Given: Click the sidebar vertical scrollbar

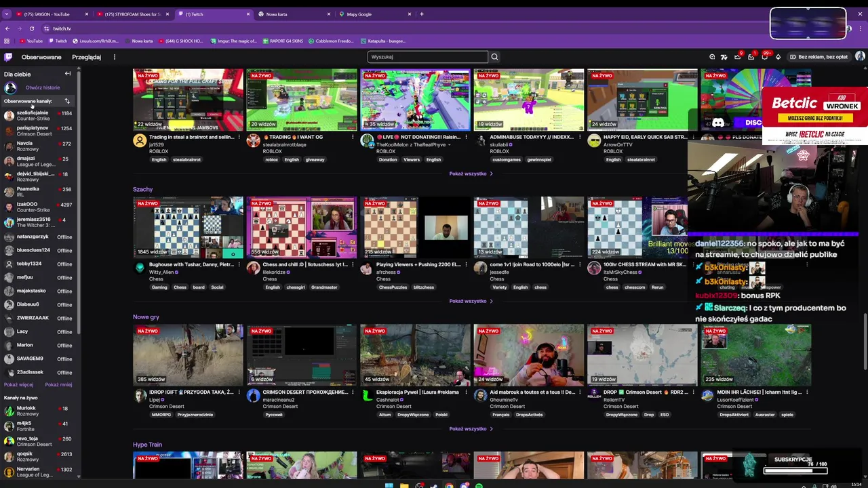Looking at the screenshot, I should (79, 203).
